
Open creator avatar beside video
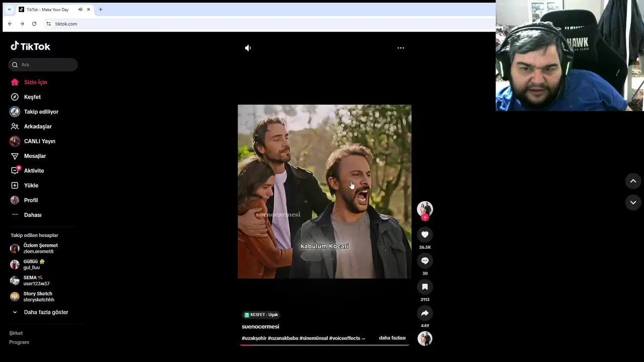pos(425,208)
